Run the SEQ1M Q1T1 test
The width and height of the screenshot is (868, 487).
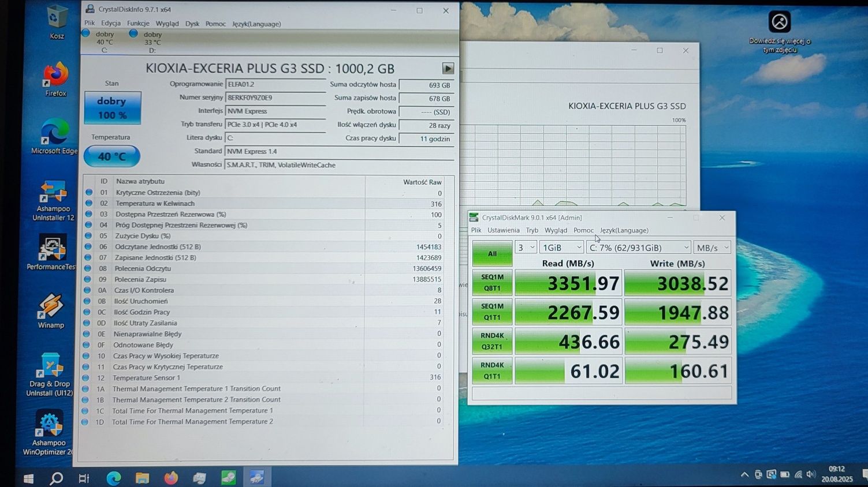[x=492, y=312]
